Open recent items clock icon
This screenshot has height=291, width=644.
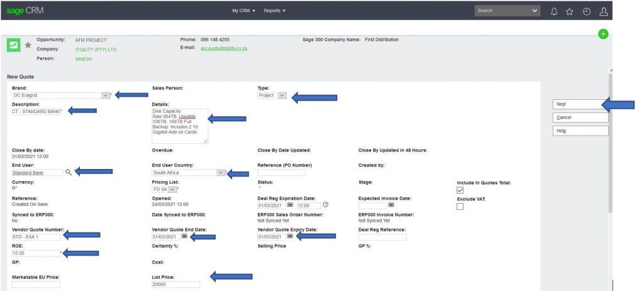[x=586, y=11]
